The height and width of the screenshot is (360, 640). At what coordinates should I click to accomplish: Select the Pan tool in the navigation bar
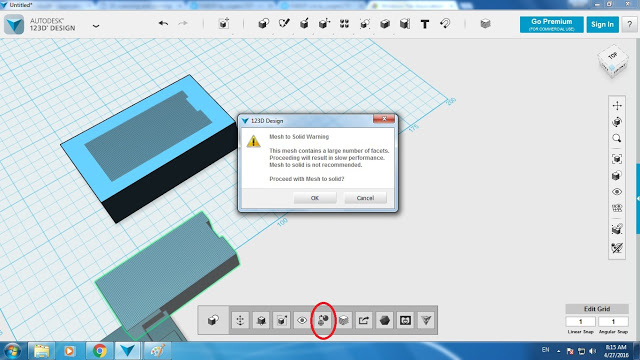click(x=617, y=106)
